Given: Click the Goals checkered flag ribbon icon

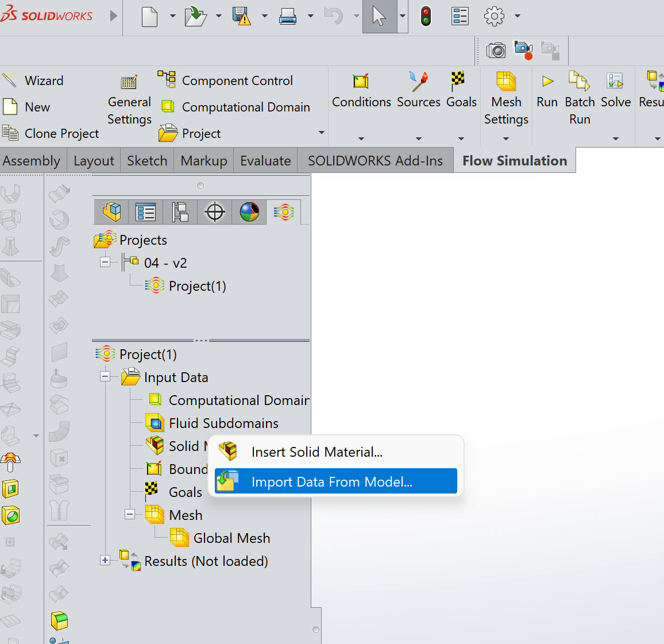Looking at the screenshot, I should (457, 81).
